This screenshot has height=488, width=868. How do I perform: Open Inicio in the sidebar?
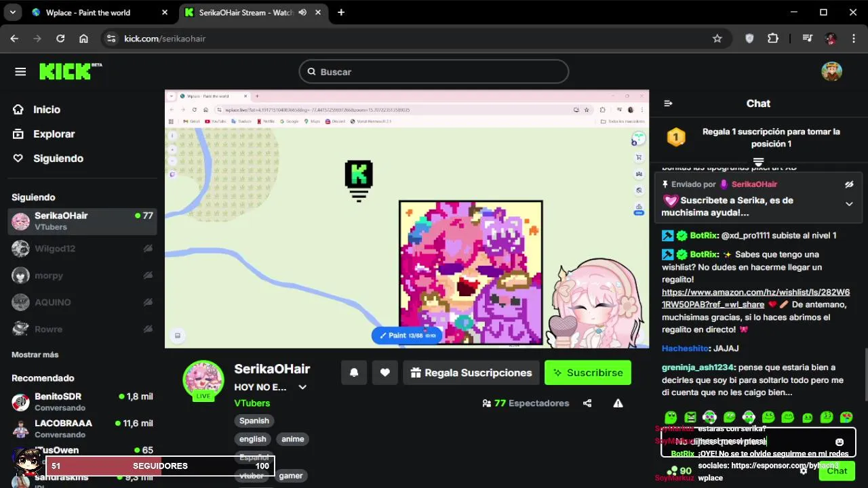tap(47, 110)
